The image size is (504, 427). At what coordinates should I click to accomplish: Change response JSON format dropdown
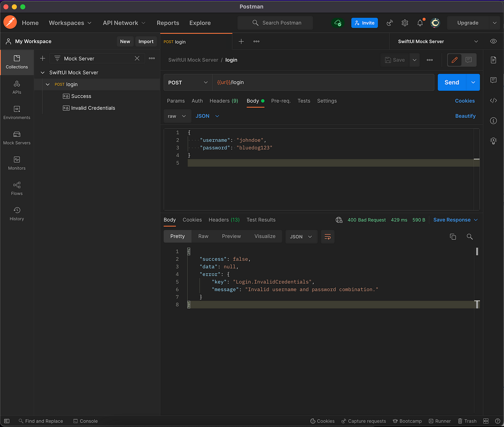(301, 237)
